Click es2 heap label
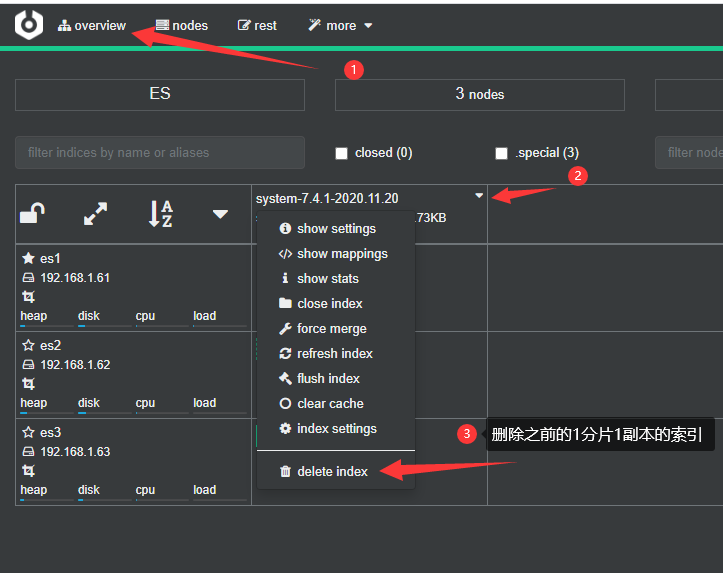Image resolution: width=723 pixels, height=573 pixels. [x=34, y=403]
